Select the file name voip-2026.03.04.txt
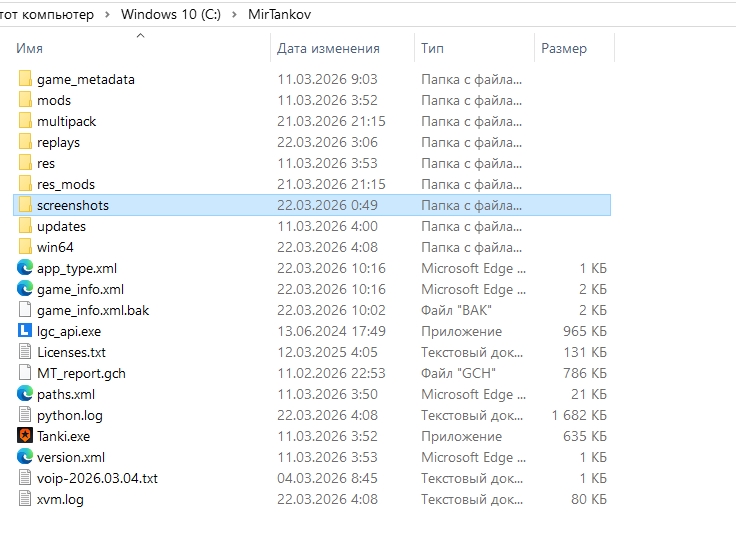The width and height of the screenshot is (736, 540). click(97, 478)
